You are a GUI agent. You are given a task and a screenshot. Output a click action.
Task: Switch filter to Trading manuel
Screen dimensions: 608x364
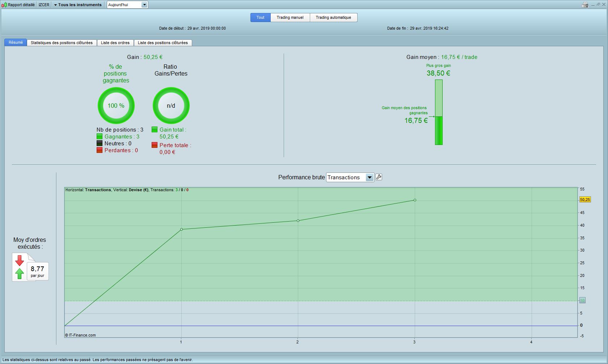[290, 17]
